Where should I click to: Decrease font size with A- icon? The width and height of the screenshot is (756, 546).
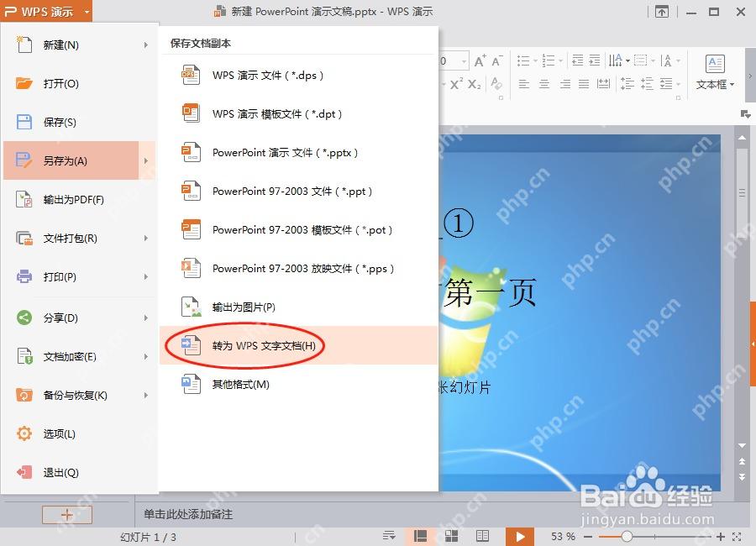pos(497,60)
